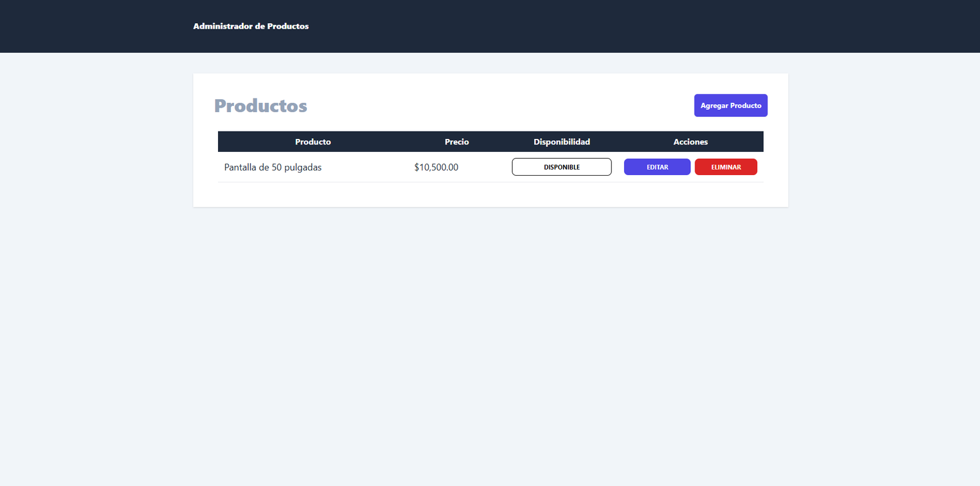Click the Productos page heading

pyautogui.click(x=260, y=106)
